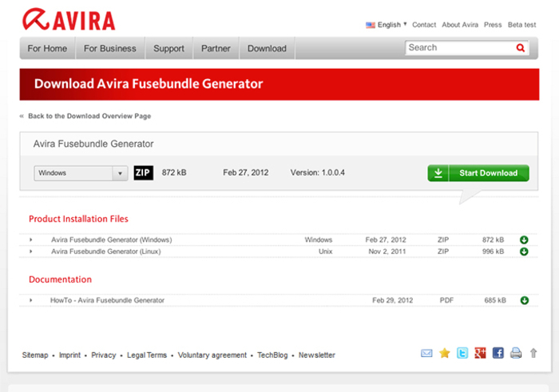
Task: Go back to the Download Overview Page
Action: tap(89, 117)
